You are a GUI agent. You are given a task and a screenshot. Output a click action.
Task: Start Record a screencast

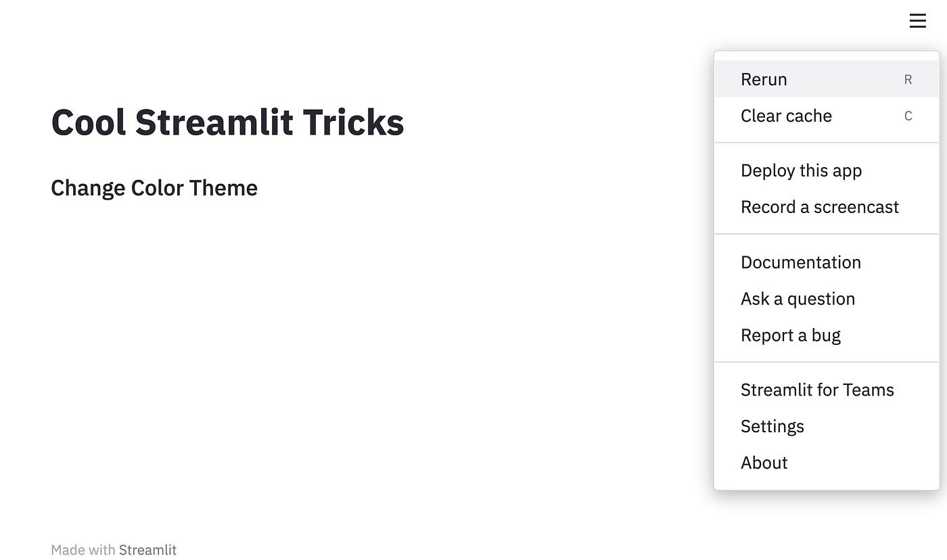point(820,207)
